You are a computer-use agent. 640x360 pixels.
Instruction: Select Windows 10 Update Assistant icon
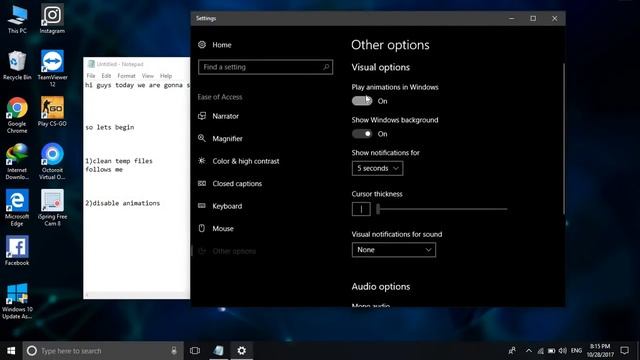point(17,301)
